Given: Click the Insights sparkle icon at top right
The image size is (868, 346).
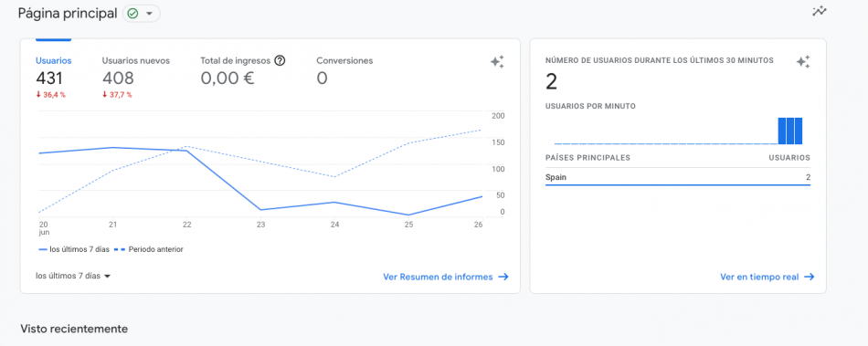Looking at the screenshot, I should tap(820, 11).
